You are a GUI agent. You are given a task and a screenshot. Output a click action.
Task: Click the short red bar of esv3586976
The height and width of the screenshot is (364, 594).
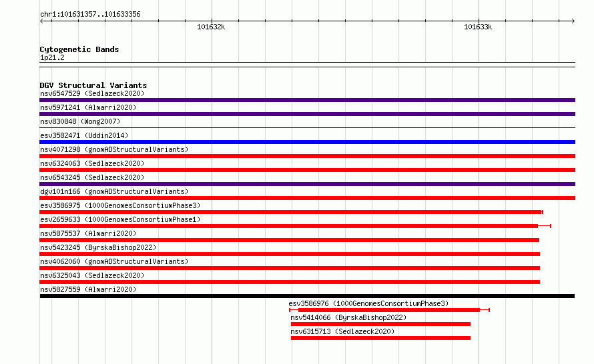(389, 310)
